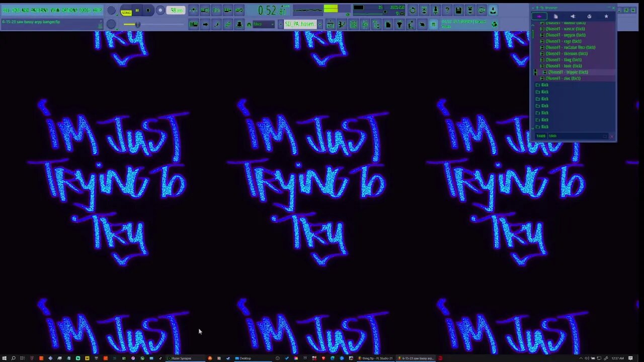Toggle typing keyboard to piano
This screenshot has width=644, height=362.
coord(193,24)
